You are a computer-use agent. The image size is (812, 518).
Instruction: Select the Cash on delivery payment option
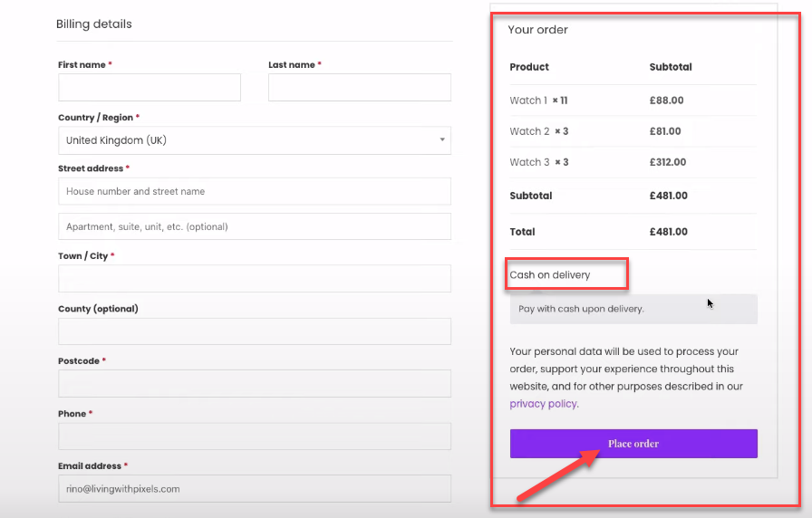point(550,274)
